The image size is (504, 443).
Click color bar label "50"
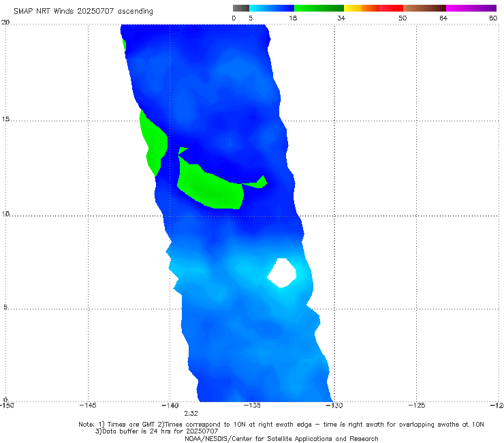click(403, 18)
